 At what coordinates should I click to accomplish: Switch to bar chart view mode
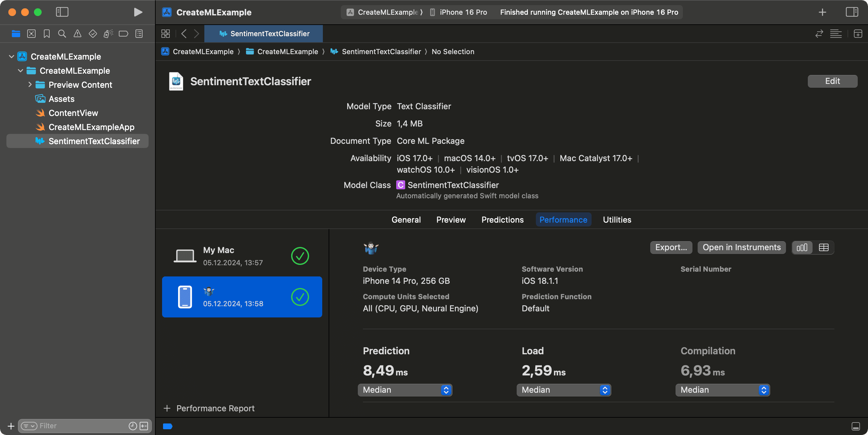click(x=802, y=248)
